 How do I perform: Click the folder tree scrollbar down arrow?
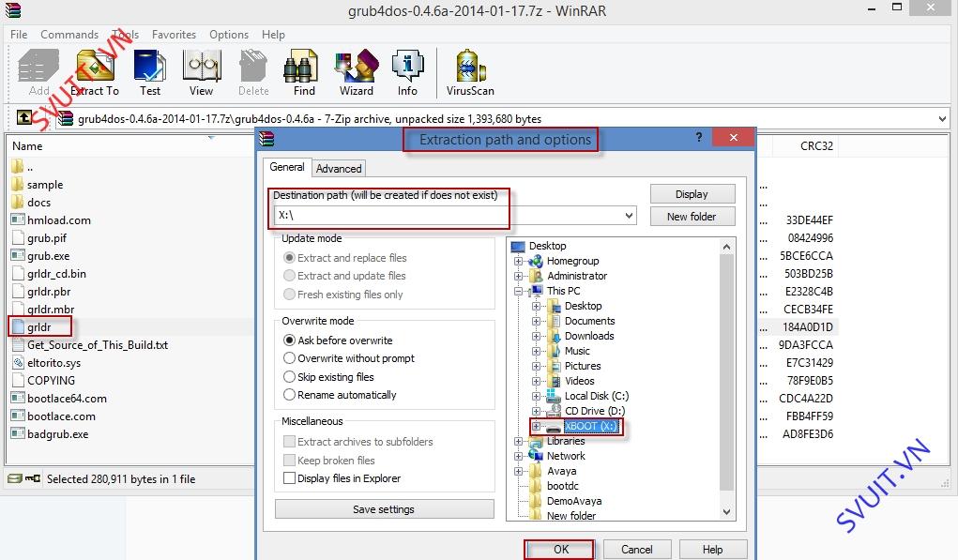coord(726,512)
